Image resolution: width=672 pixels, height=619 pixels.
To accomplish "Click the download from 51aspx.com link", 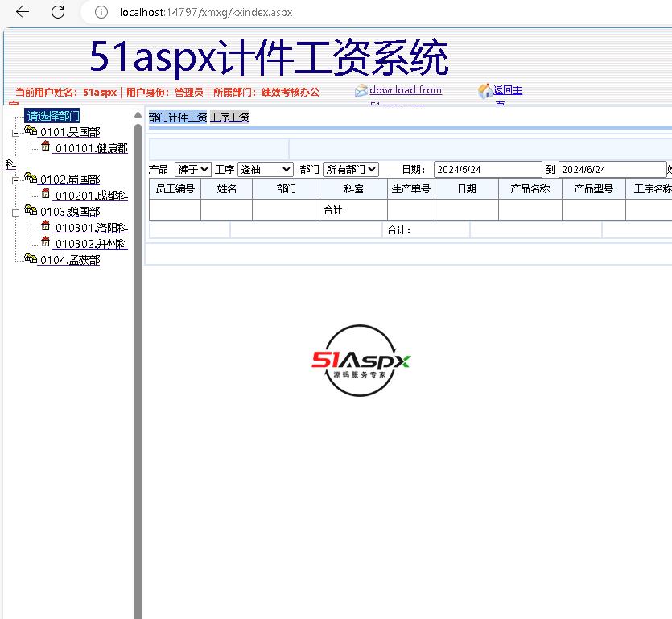I will 406,90.
